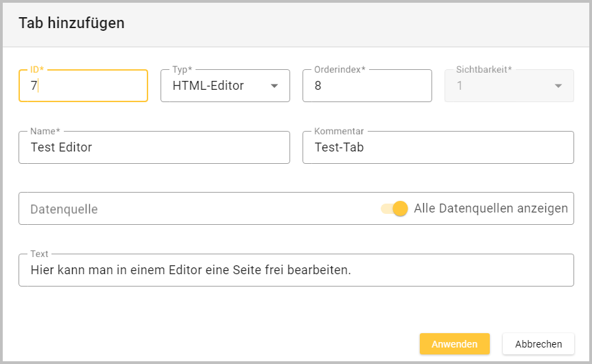The image size is (592, 364).
Task: Click the 'Alle Datenquellen anzeigen' label text
Action: click(x=490, y=208)
